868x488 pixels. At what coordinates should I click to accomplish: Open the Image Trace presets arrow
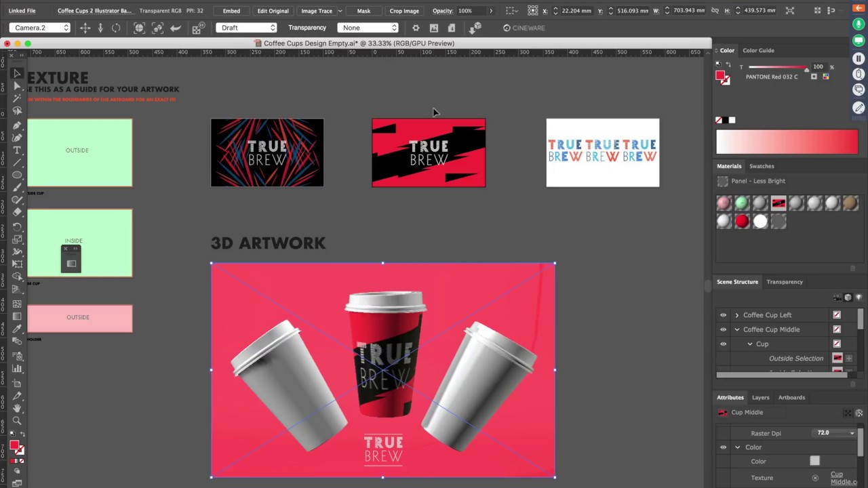pos(340,11)
